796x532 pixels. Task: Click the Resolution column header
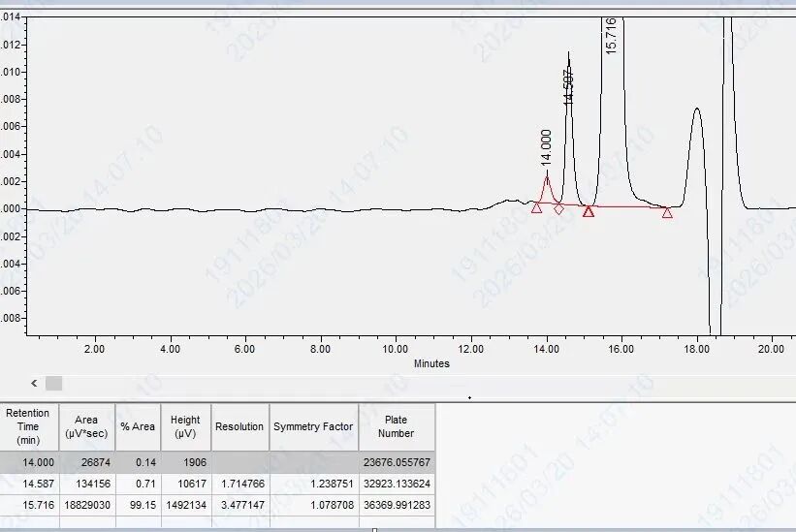pos(239,426)
